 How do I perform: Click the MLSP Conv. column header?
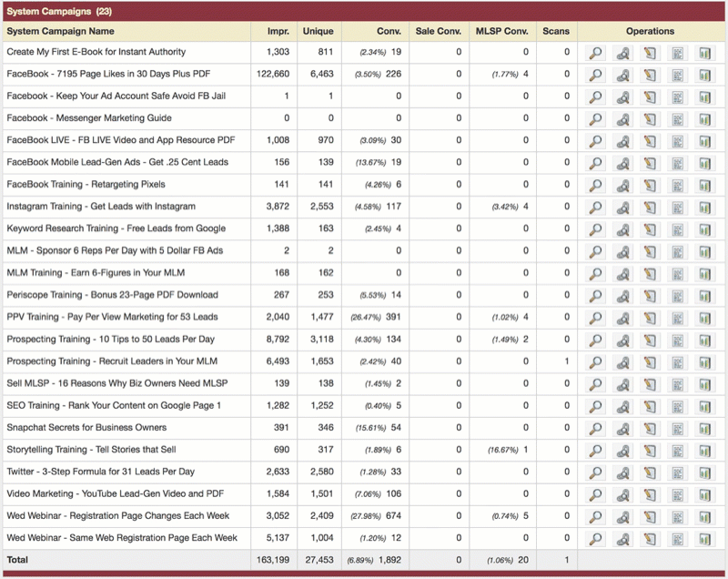point(502,31)
